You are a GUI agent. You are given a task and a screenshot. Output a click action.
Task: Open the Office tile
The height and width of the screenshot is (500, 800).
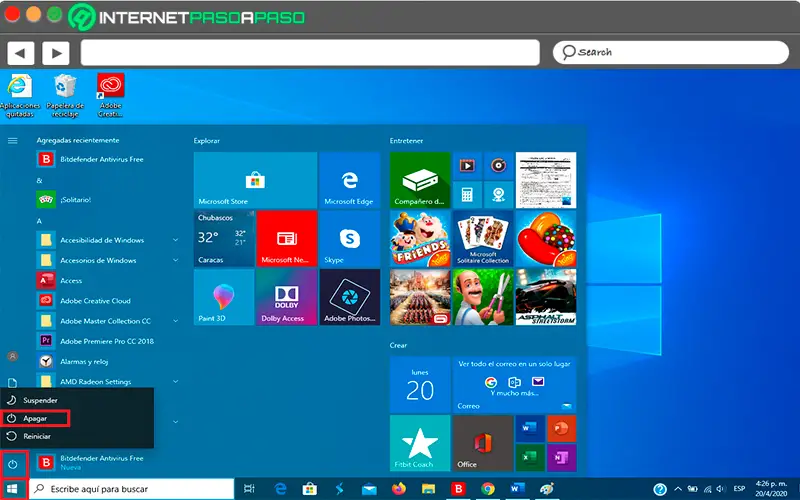point(483,443)
